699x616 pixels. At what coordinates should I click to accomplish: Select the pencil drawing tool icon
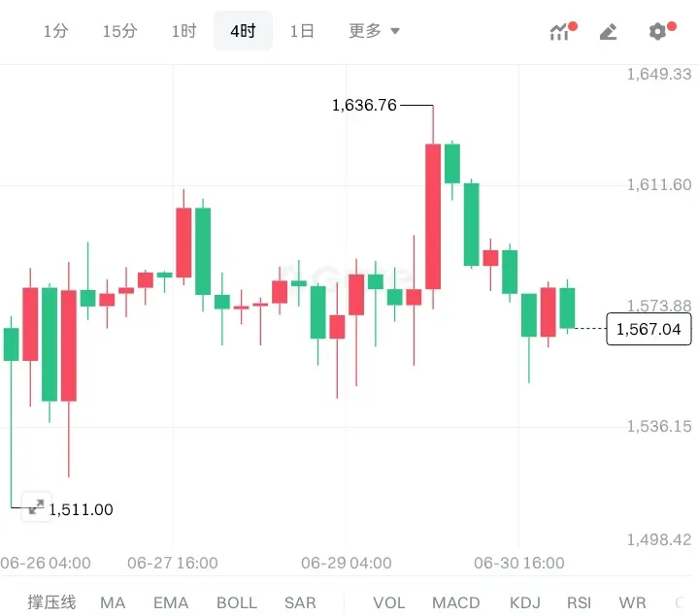click(608, 32)
